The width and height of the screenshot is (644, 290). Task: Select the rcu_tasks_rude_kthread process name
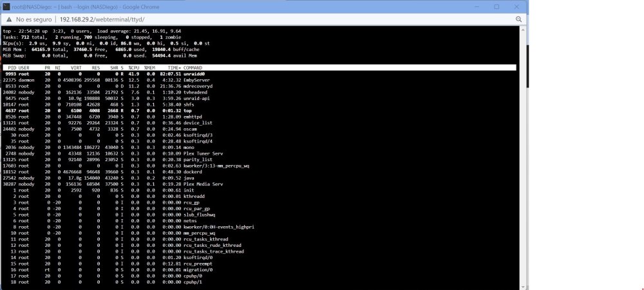click(x=213, y=246)
